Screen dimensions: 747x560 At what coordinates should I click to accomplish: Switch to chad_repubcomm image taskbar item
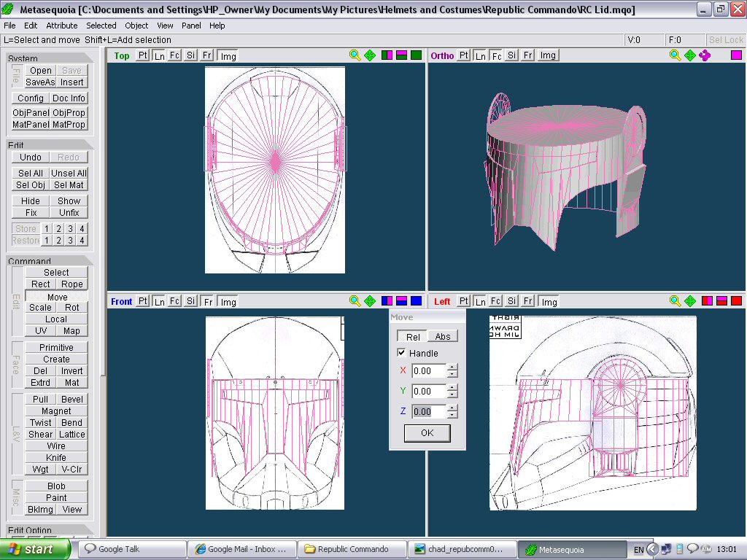462,549
